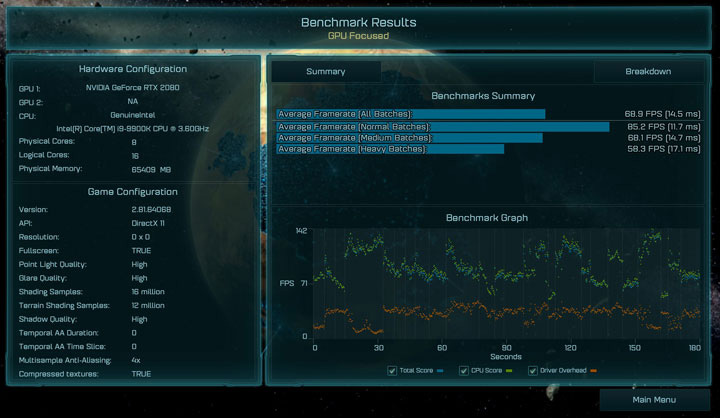The image size is (720, 418).
Task: Click the Fullscreen TRUE value
Action: tap(141, 251)
